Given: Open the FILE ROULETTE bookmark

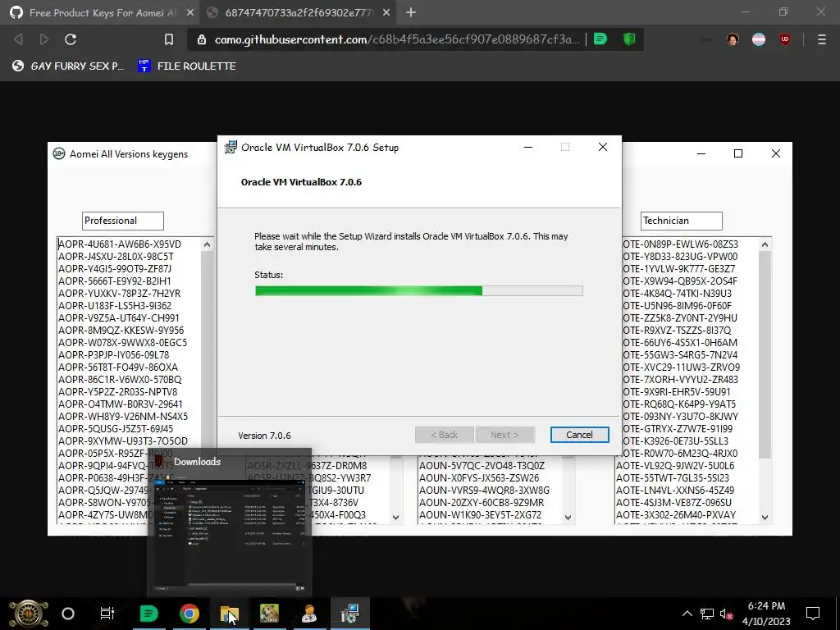Looking at the screenshot, I should pos(186,66).
